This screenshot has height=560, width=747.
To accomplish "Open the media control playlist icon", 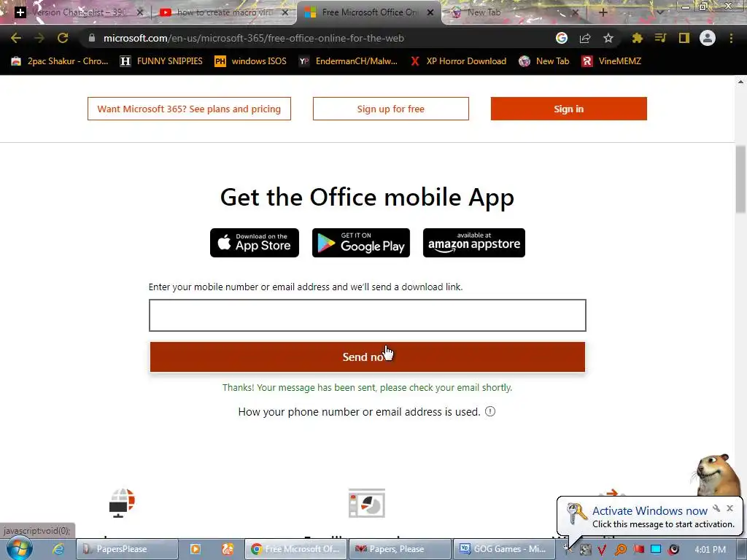I will 660,38.
